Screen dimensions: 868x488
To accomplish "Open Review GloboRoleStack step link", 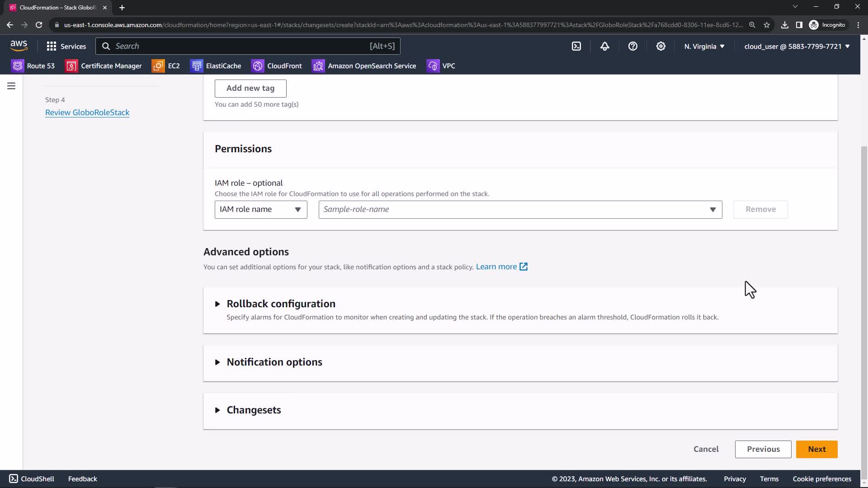I will coord(87,113).
